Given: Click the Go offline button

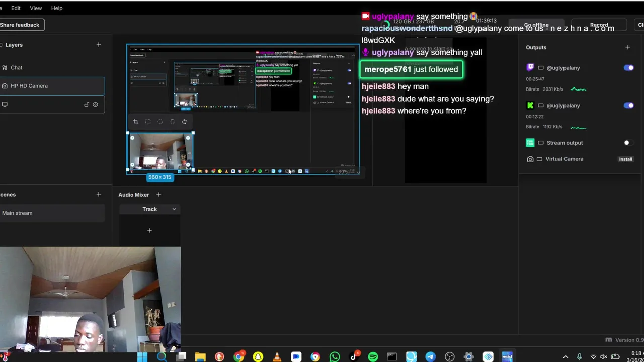Looking at the screenshot, I should point(536,25).
